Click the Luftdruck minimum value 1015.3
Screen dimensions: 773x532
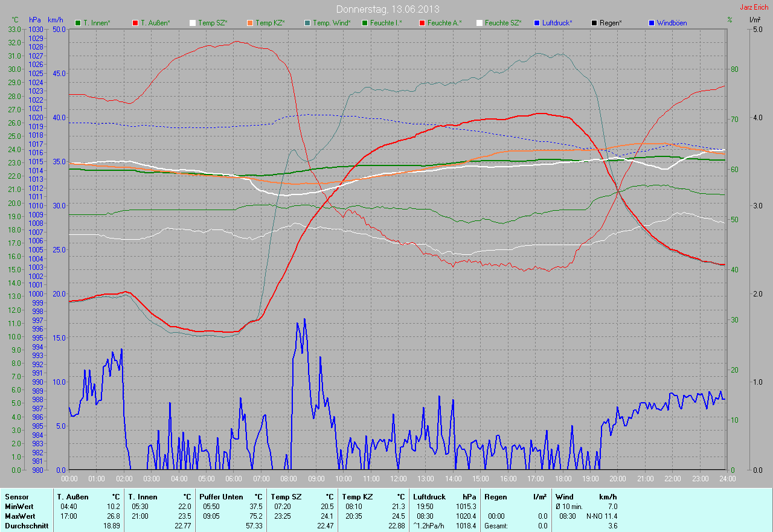click(x=466, y=507)
